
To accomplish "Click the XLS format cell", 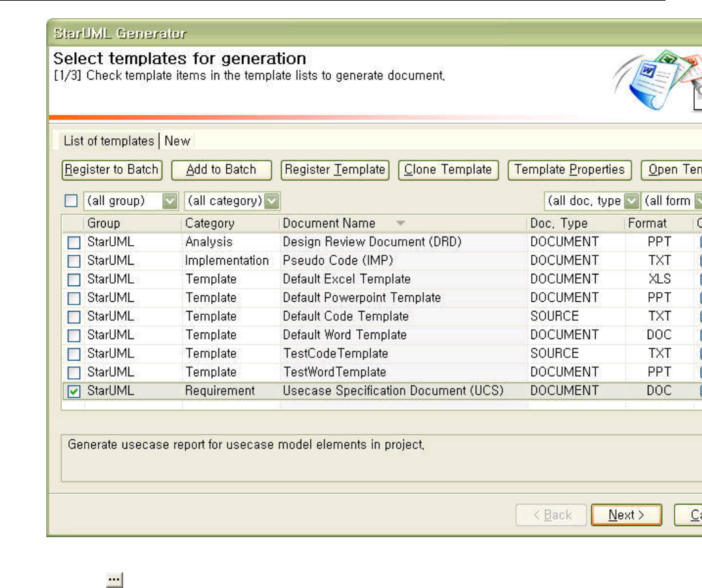I will click(x=660, y=279).
